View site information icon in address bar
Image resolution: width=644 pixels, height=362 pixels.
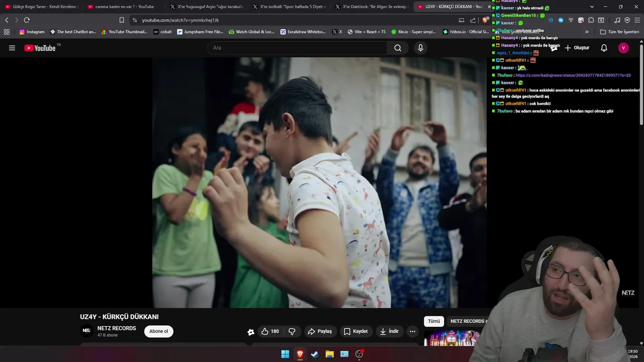(134, 20)
